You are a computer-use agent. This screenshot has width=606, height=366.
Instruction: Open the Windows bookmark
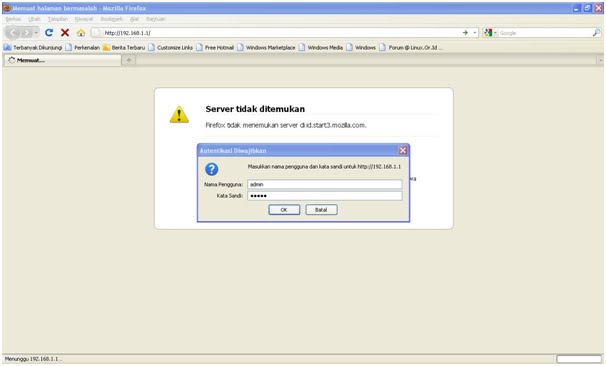(x=361, y=48)
